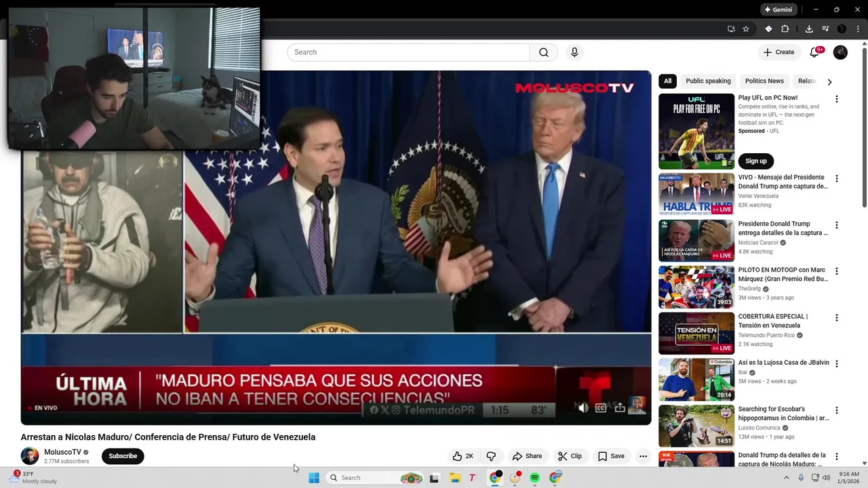Open PILOTO EN MOTOGP video title

point(783,274)
